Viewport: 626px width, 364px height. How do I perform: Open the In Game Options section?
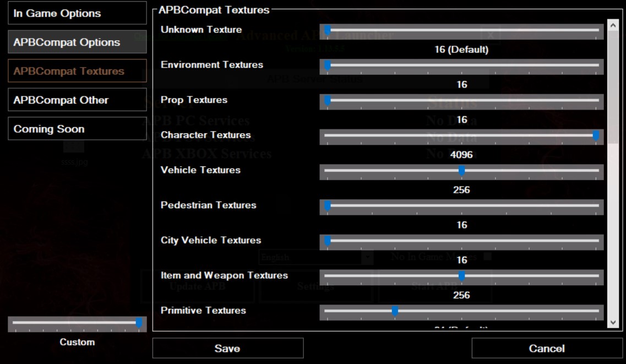(77, 13)
